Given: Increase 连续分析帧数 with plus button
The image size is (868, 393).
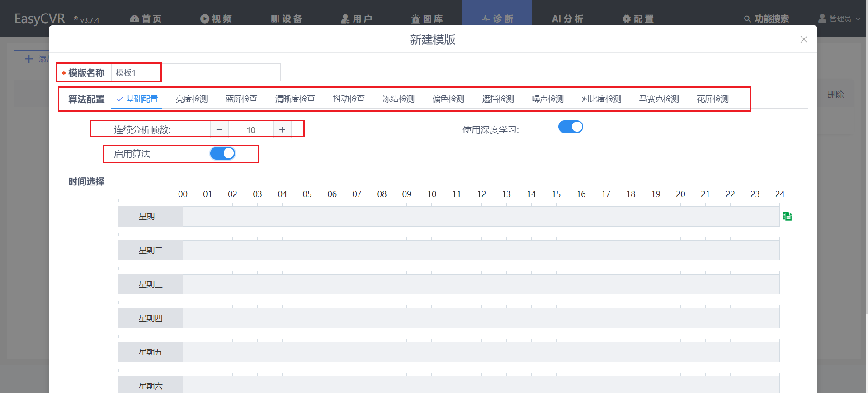Looking at the screenshot, I should click(x=282, y=130).
